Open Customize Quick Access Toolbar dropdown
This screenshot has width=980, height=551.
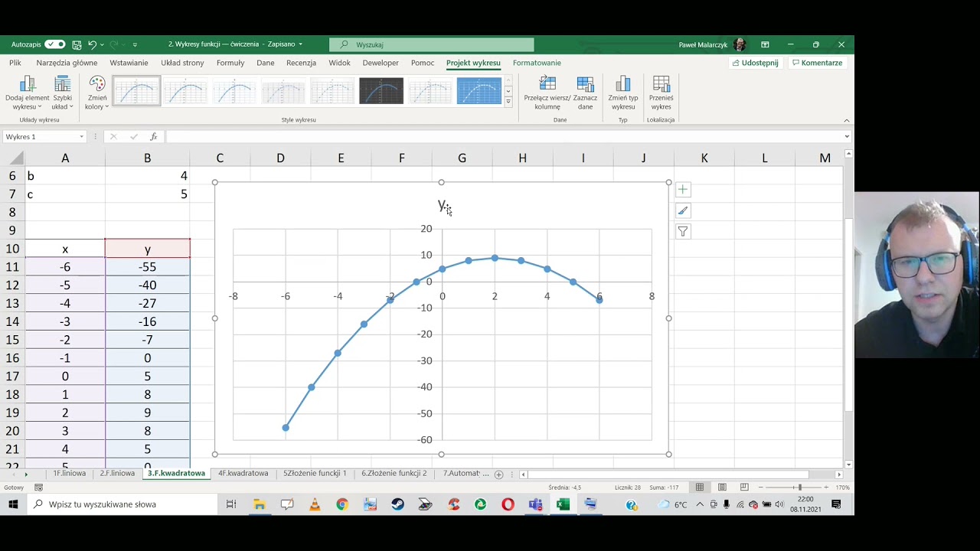tap(135, 44)
